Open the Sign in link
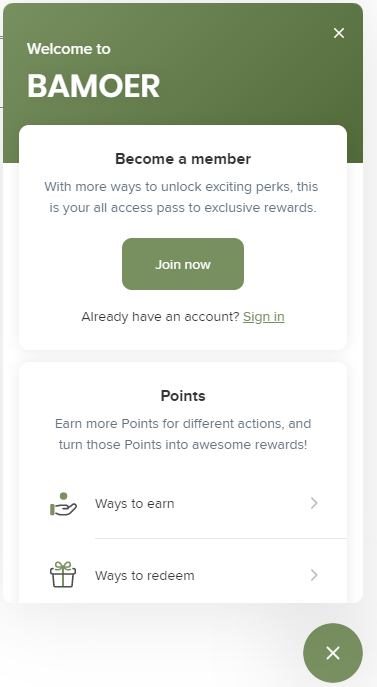The width and height of the screenshot is (377, 687). coord(264,316)
